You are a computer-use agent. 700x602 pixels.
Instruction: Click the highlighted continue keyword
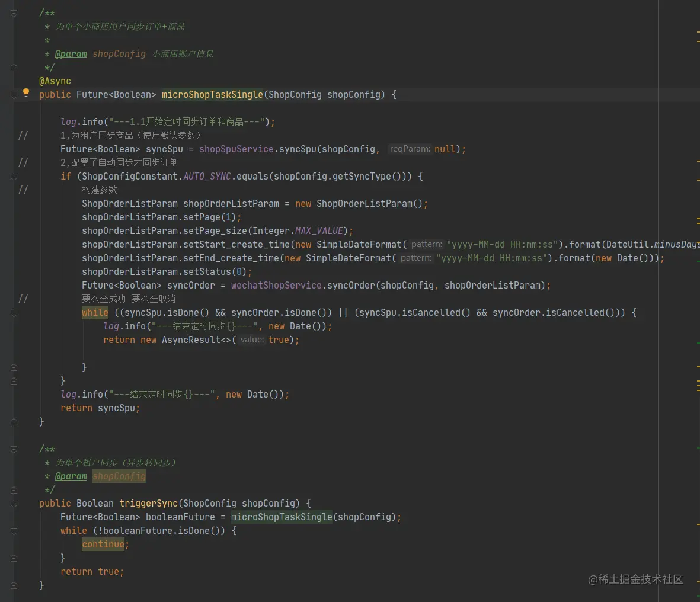[x=103, y=544]
